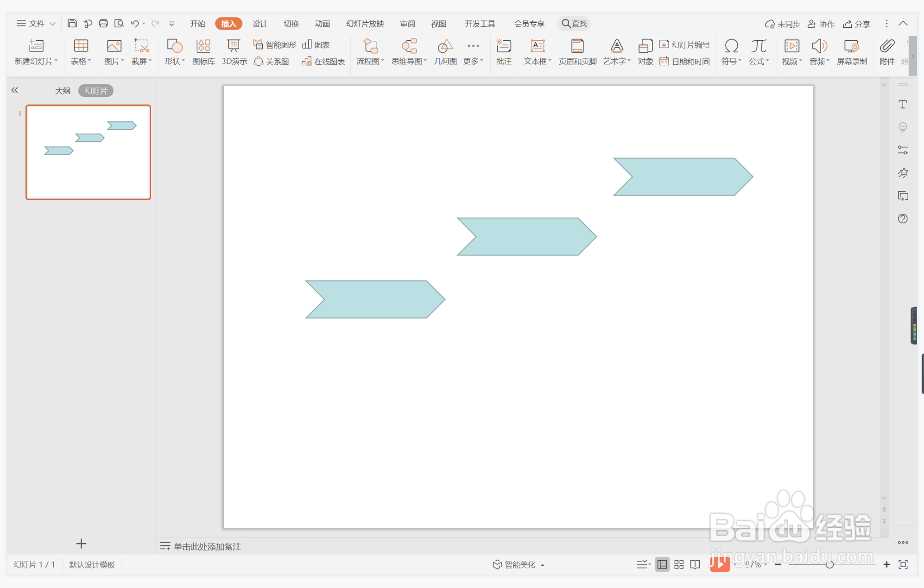This screenshot has height=588, width=924.
Task: Click 单击此处添加备注 notes area
Action: [207, 546]
